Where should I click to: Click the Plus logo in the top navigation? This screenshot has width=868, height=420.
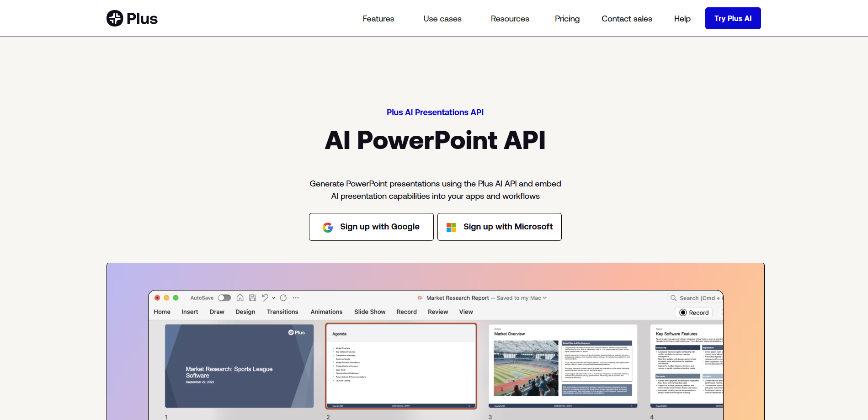pos(132,18)
